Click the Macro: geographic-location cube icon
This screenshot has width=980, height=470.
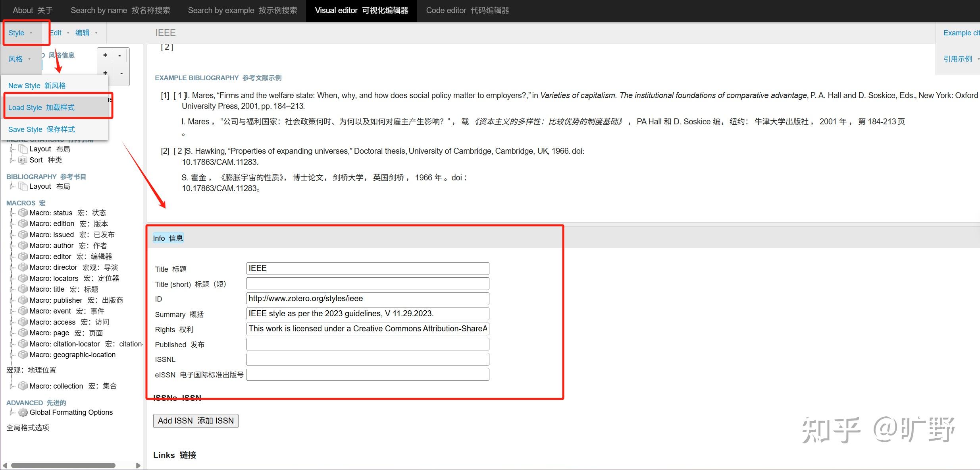[23, 354]
